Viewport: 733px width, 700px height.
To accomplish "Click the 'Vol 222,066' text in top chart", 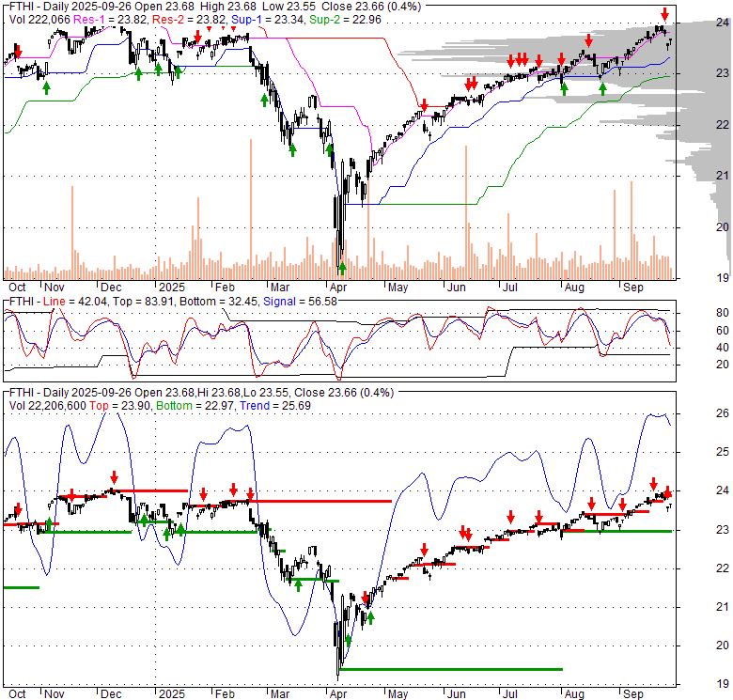I will [x=39, y=20].
